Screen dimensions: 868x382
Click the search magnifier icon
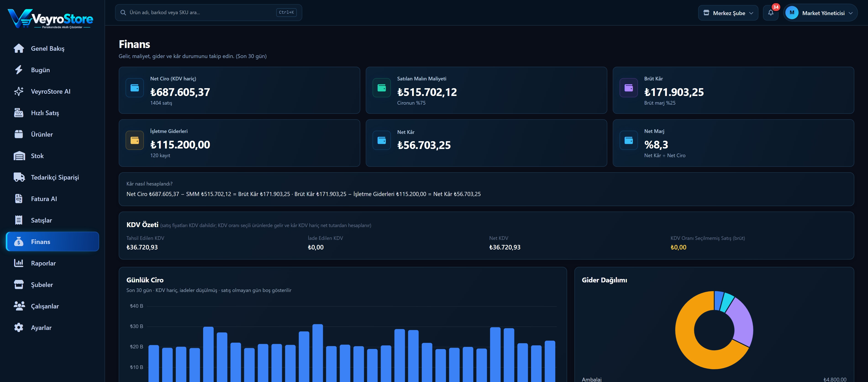click(123, 13)
